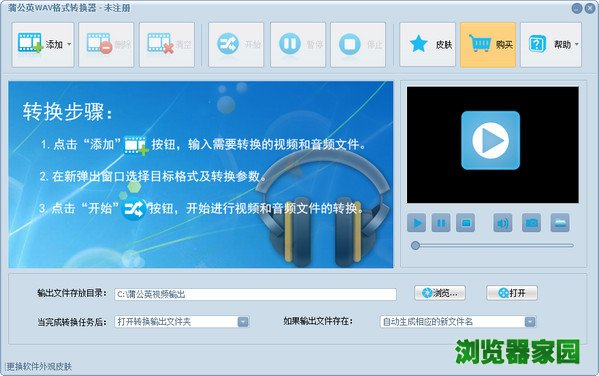Pause the preview player
The width and height of the screenshot is (599, 376).
441,223
